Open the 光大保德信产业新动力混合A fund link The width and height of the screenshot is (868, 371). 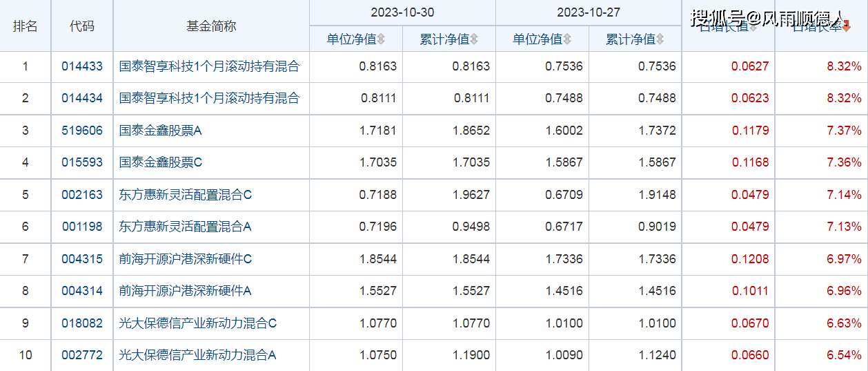coord(198,355)
